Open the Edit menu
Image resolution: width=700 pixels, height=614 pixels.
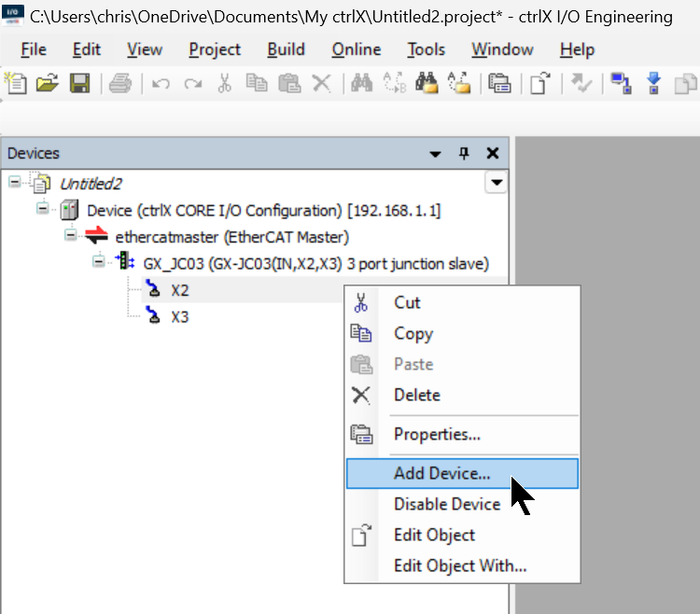(87, 49)
